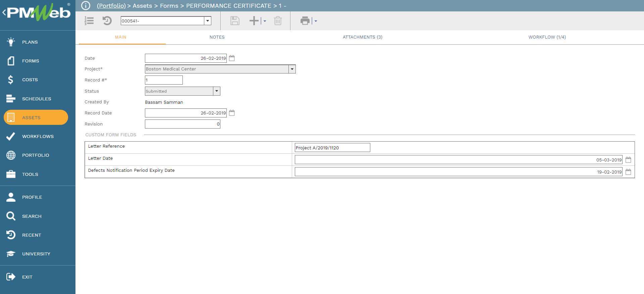The width and height of the screenshot is (644, 294).
Task: Expand the Project dropdown Boston Medical Center
Action: (292, 69)
